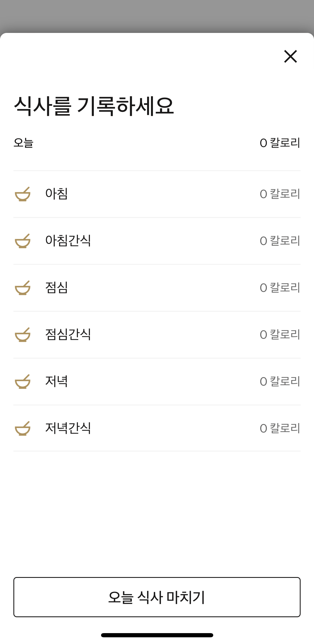Tap the bowl icon beside 저녁
Screen dimensions: 314x644
[23, 382]
